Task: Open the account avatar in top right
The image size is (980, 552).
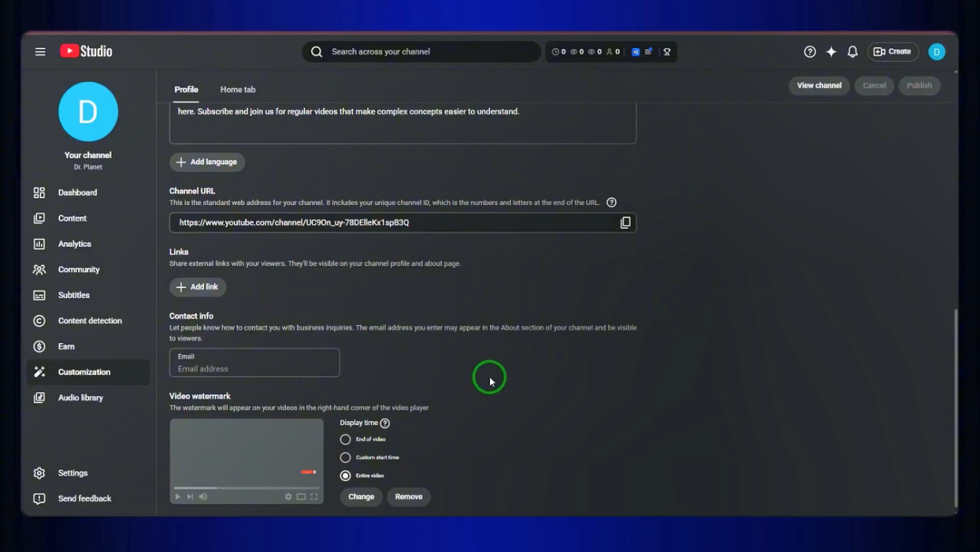Action: [x=936, y=52]
